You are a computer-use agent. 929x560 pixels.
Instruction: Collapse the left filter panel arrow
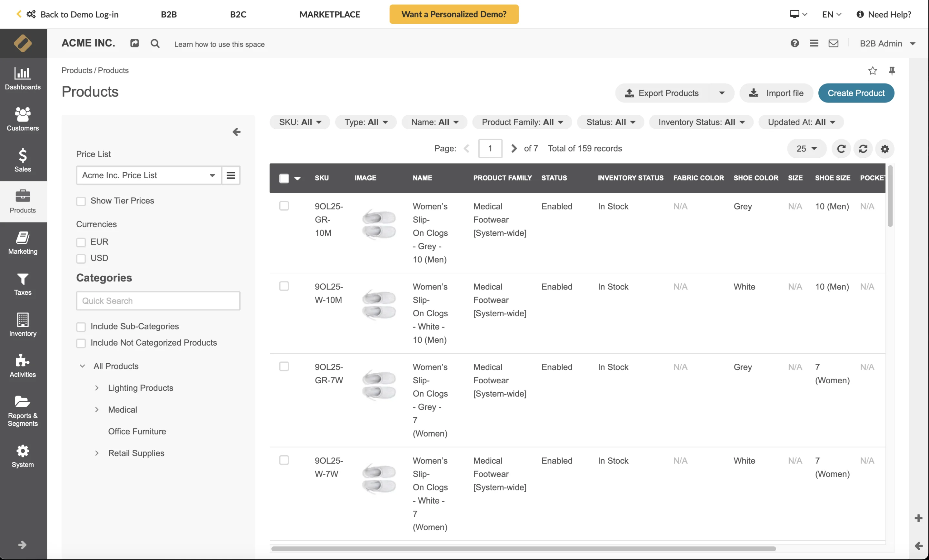[236, 132]
